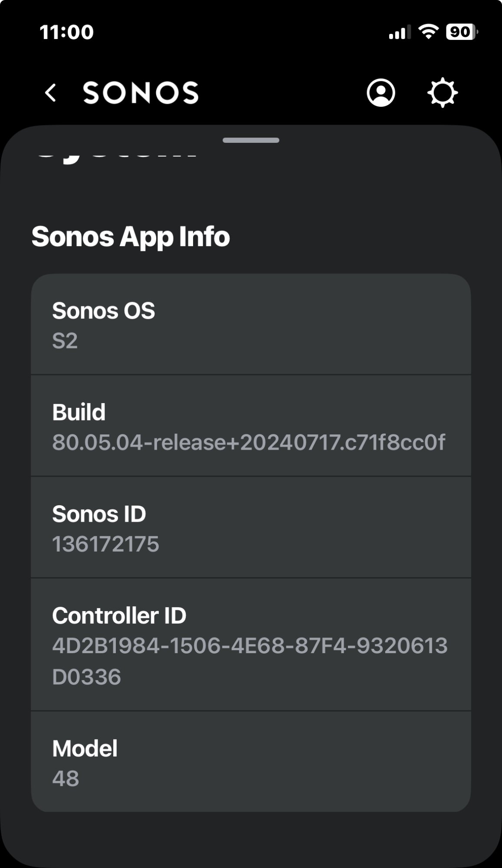Select the Sonos ID row label

(x=99, y=514)
